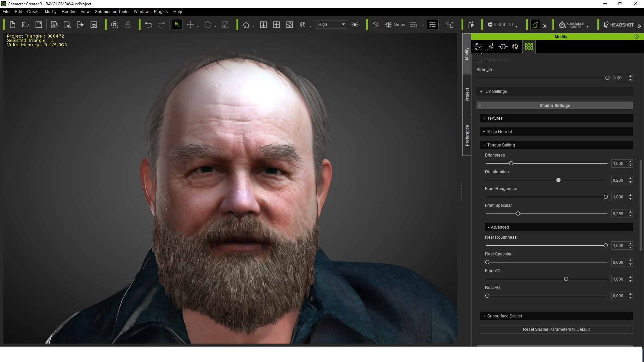Open the Attribute sliders tab in Modify panel
The height and width of the screenshot is (362, 644).
478,47
